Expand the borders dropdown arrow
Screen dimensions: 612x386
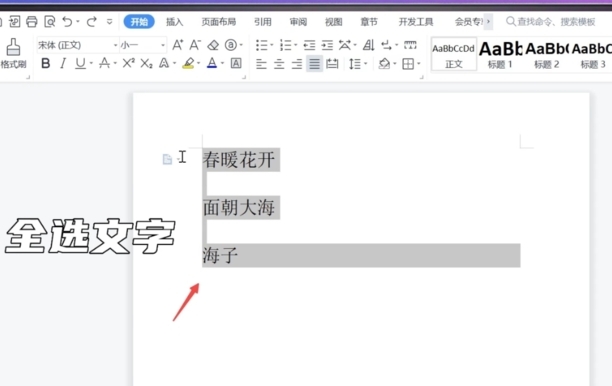[x=419, y=63]
